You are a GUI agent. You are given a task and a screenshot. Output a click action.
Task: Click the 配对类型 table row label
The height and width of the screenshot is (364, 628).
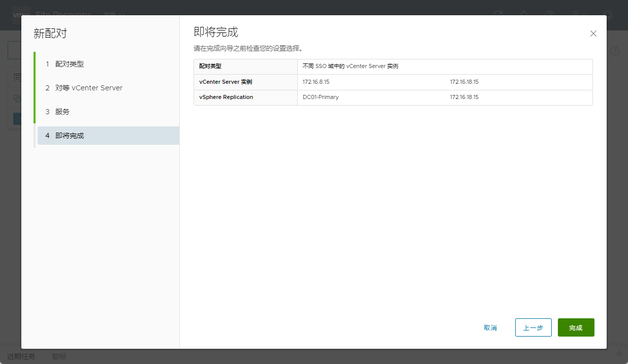point(210,66)
